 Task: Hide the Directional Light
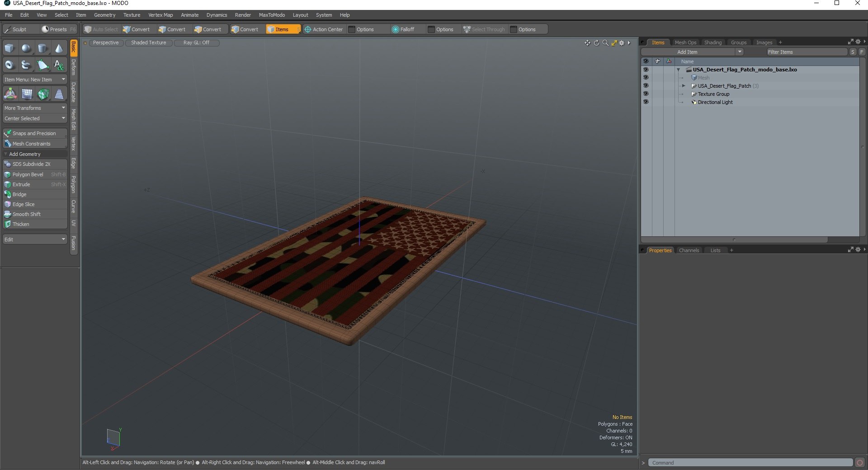pyautogui.click(x=646, y=102)
